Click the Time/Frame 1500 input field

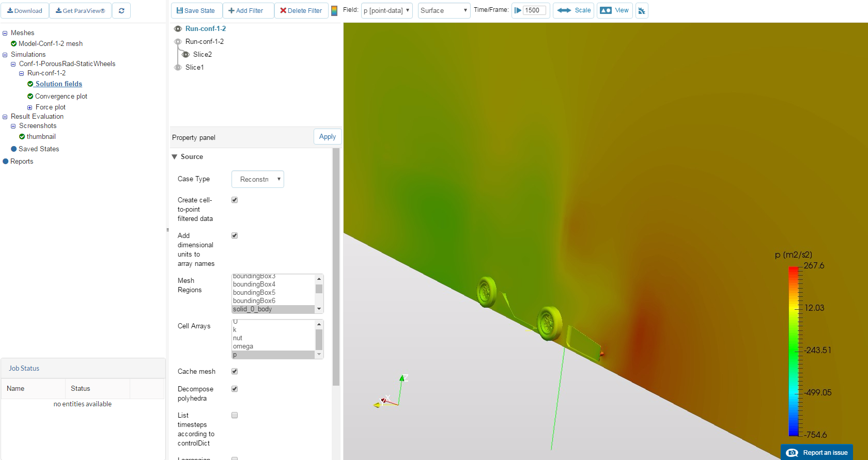(x=534, y=10)
